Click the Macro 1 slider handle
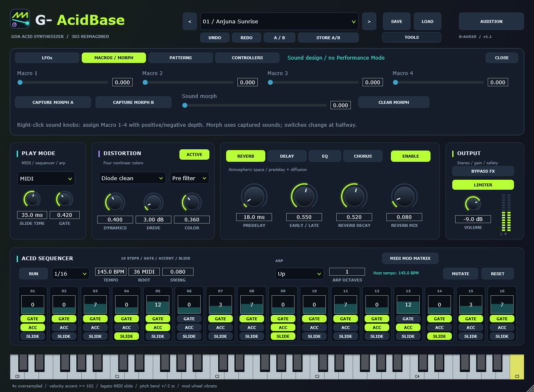 pyautogui.click(x=20, y=83)
